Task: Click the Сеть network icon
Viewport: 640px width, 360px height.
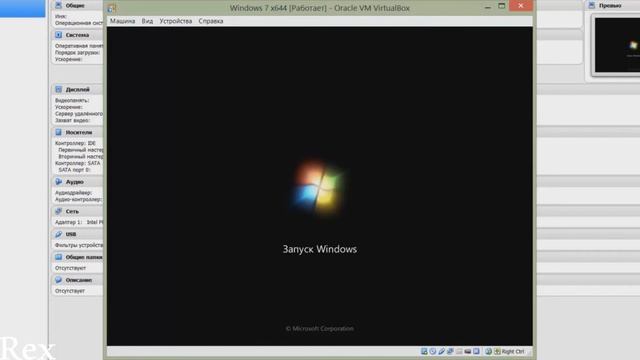Action: click(58, 211)
